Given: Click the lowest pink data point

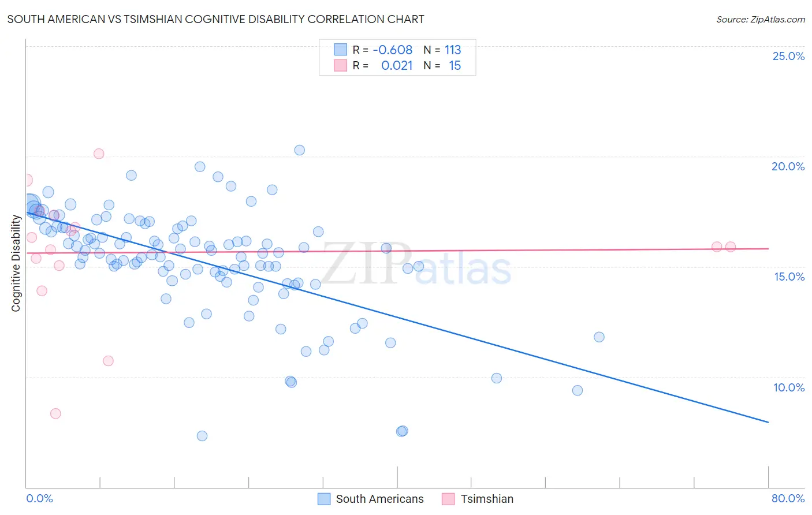Looking at the screenshot, I should pos(55,413).
